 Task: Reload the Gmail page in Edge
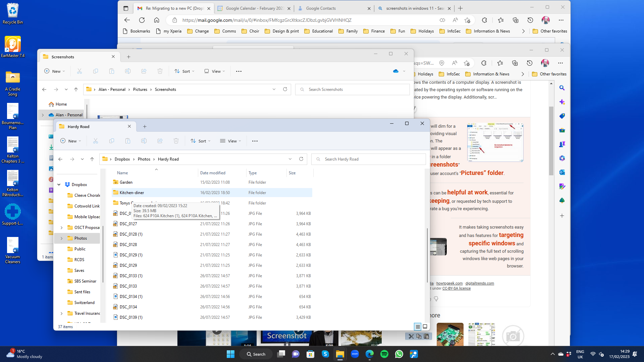(x=142, y=20)
